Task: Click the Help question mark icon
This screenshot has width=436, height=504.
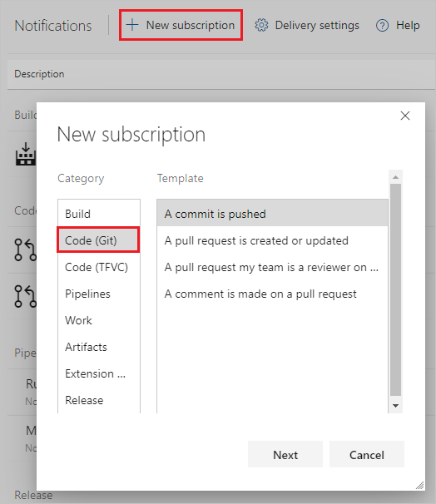Action: pos(382,26)
